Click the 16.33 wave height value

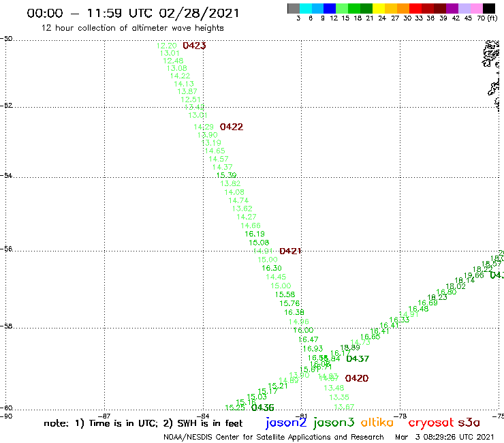pyautogui.click(x=399, y=320)
